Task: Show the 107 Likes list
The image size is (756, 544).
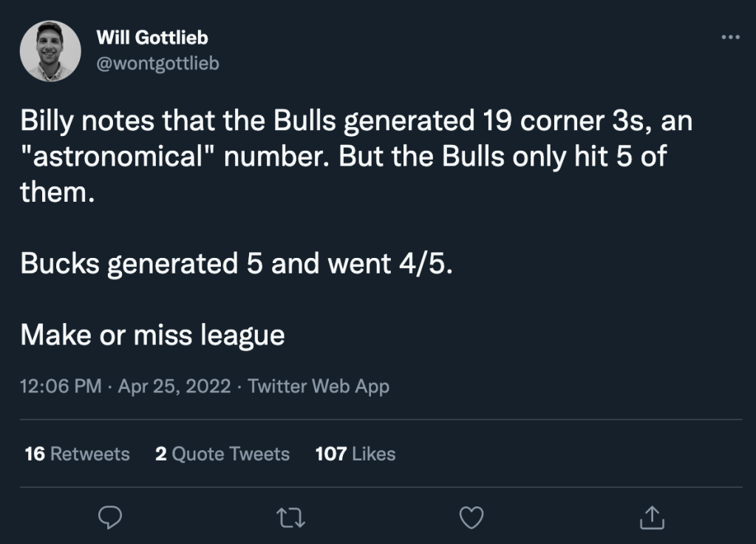Action: point(355,453)
